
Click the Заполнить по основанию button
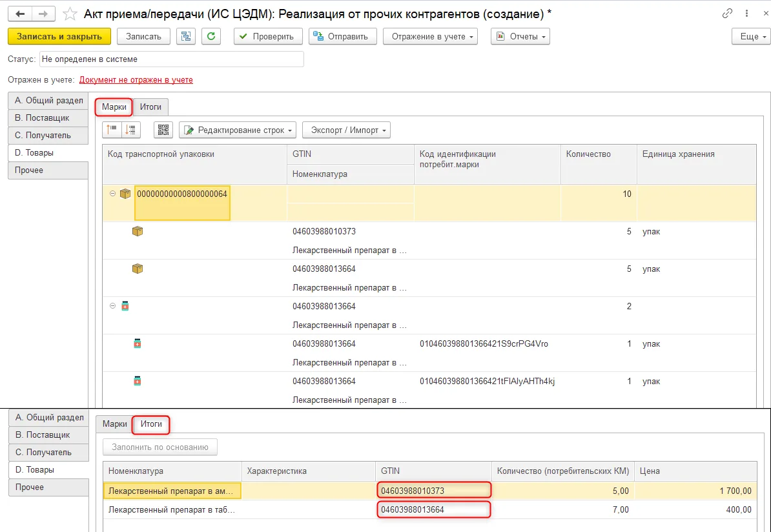coord(160,447)
